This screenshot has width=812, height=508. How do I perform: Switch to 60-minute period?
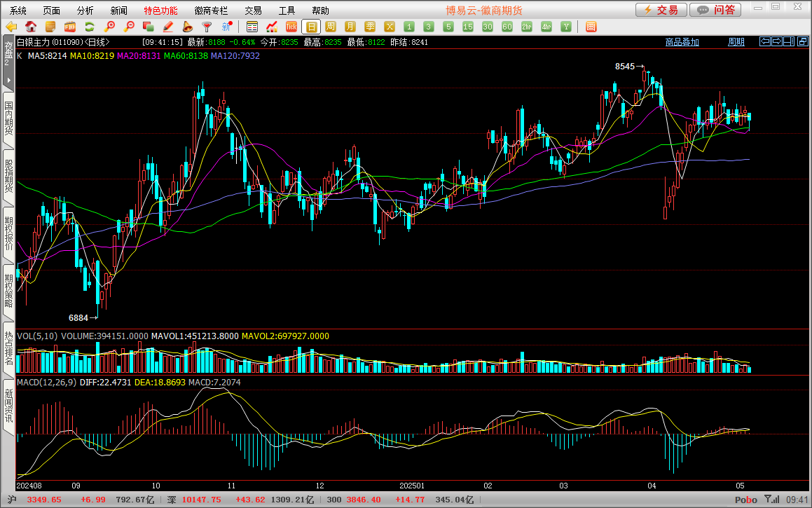tap(507, 27)
